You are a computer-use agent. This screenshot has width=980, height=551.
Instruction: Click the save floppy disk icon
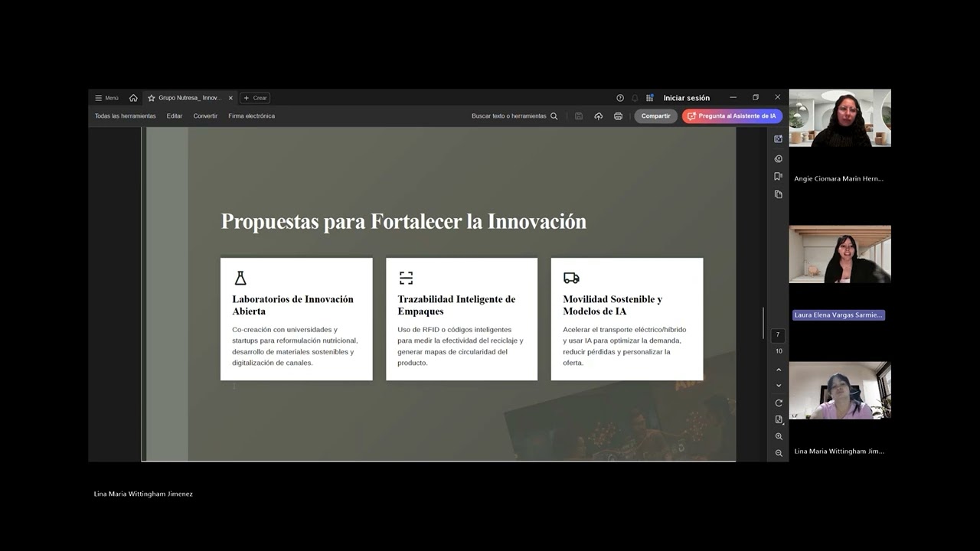tap(579, 116)
